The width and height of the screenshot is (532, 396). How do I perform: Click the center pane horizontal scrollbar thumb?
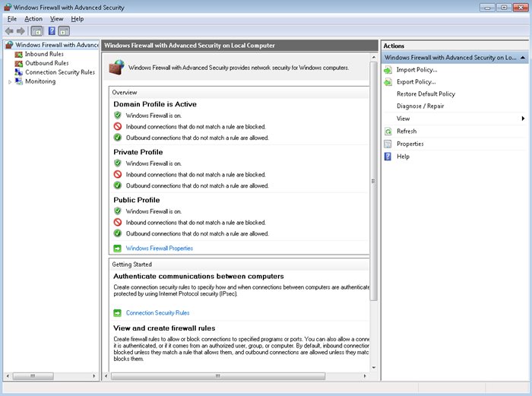pyautogui.click(x=218, y=376)
